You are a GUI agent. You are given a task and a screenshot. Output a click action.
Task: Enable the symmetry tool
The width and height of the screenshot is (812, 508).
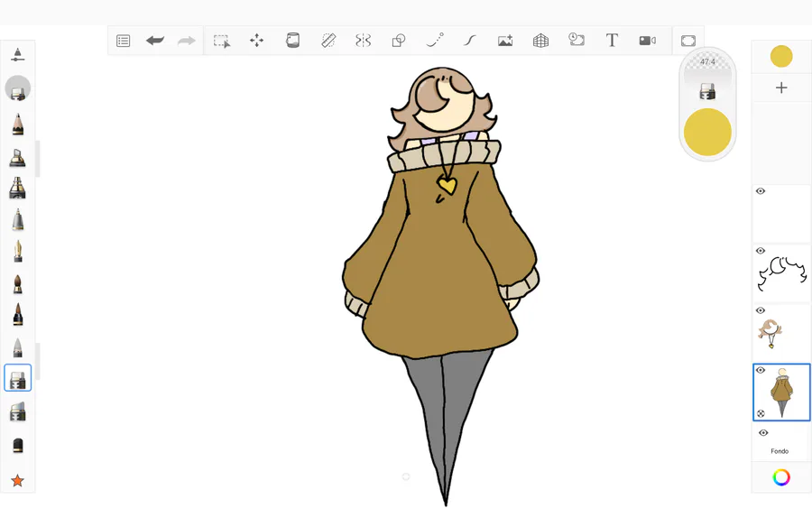[364, 41]
